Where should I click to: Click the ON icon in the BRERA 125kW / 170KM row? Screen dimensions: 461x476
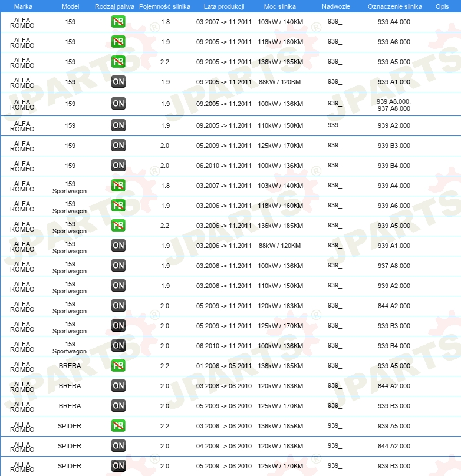pos(118,406)
